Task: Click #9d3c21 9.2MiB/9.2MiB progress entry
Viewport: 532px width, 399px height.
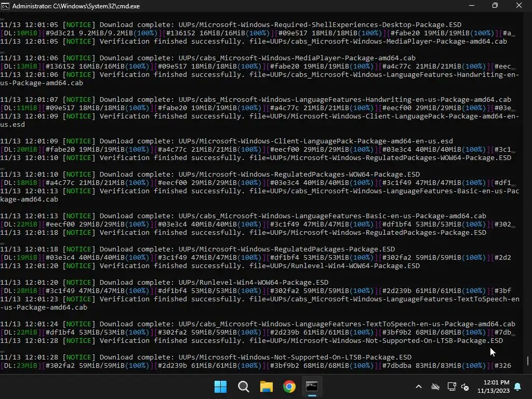Action: (101, 33)
